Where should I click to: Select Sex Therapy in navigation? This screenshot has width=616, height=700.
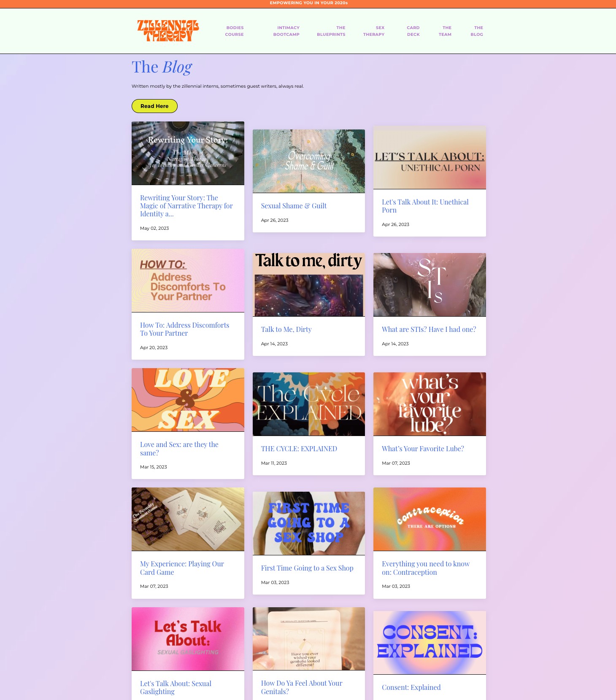point(374,31)
